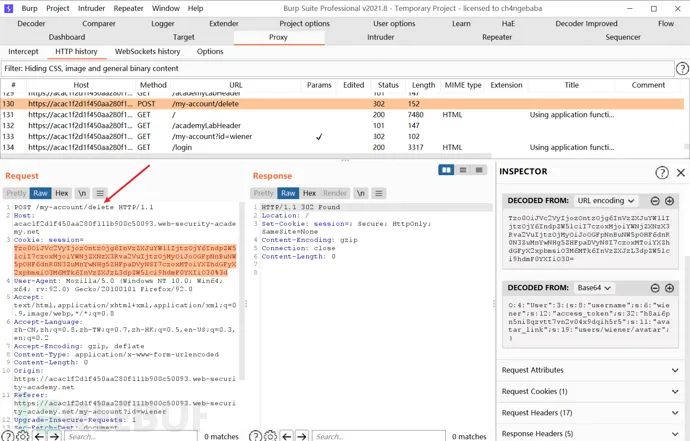This screenshot has height=441, width=690.
Task: Focus the request search field
Action: pyautogui.click(x=131, y=437)
